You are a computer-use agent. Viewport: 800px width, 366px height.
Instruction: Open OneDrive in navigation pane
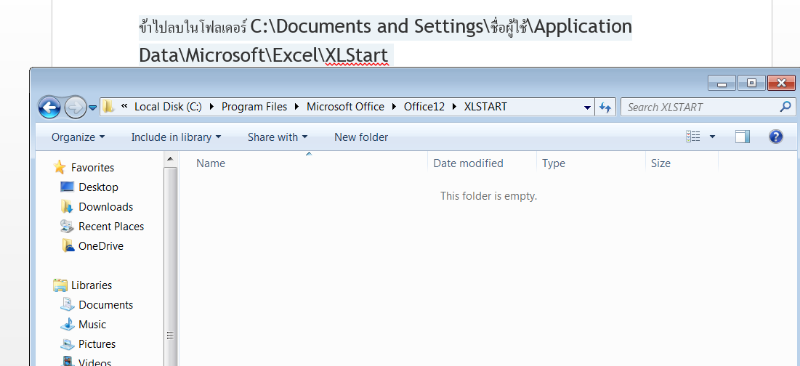coord(101,246)
